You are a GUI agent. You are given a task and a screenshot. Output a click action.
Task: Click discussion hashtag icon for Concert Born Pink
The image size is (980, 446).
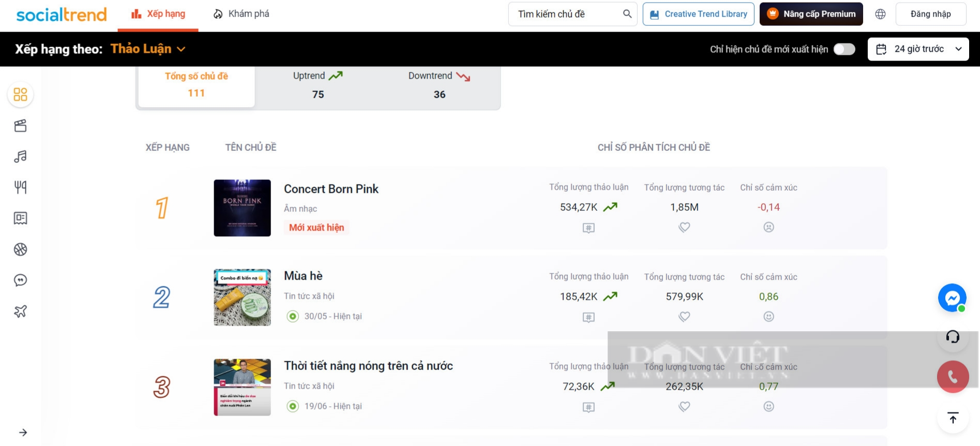(x=589, y=228)
